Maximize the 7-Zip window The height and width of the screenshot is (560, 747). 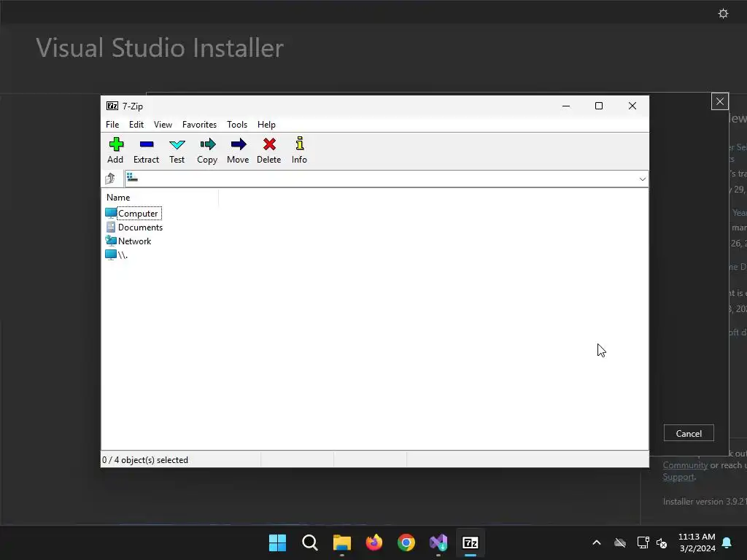pyautogui.click(x=599, y=106)
